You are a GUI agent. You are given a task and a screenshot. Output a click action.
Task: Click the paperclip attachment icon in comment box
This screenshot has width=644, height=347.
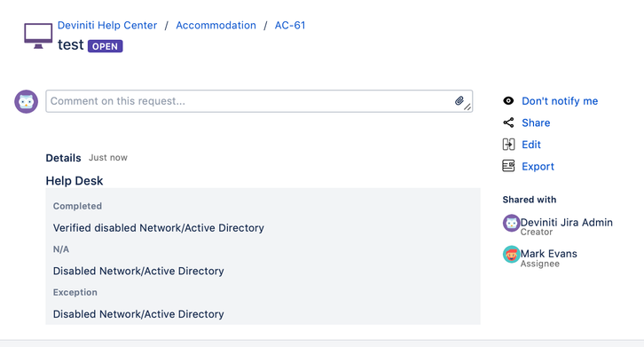(459, 101)
